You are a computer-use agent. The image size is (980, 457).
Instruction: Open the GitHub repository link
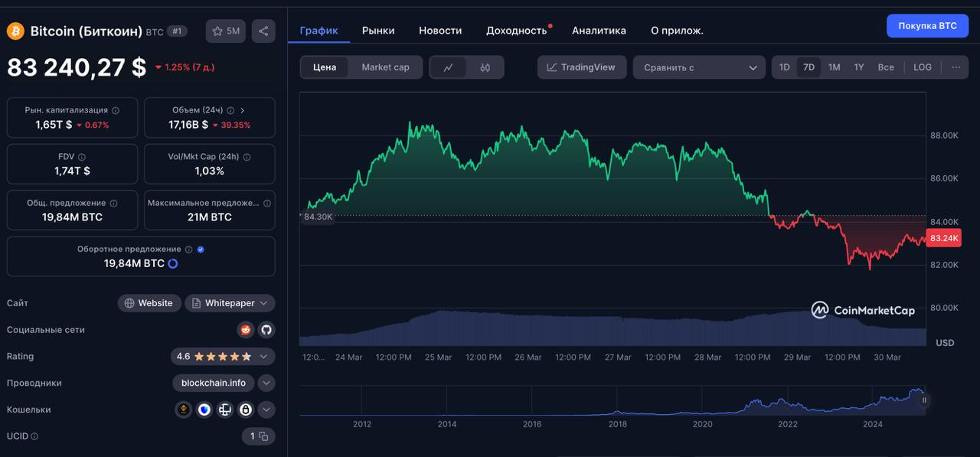(x=266, y=330)
